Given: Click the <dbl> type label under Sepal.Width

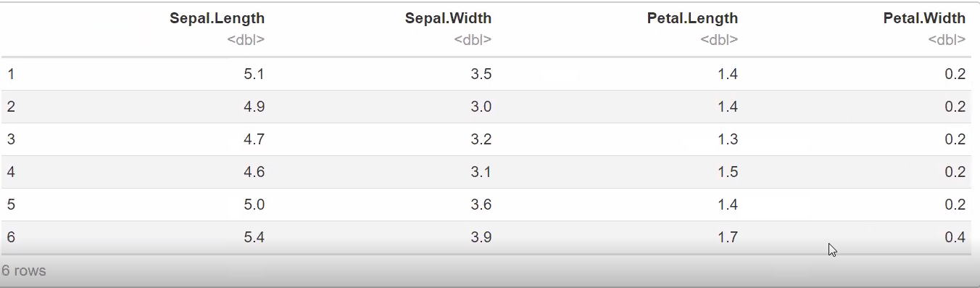Looking at the screenshot, I should click(x=473, y=40).
